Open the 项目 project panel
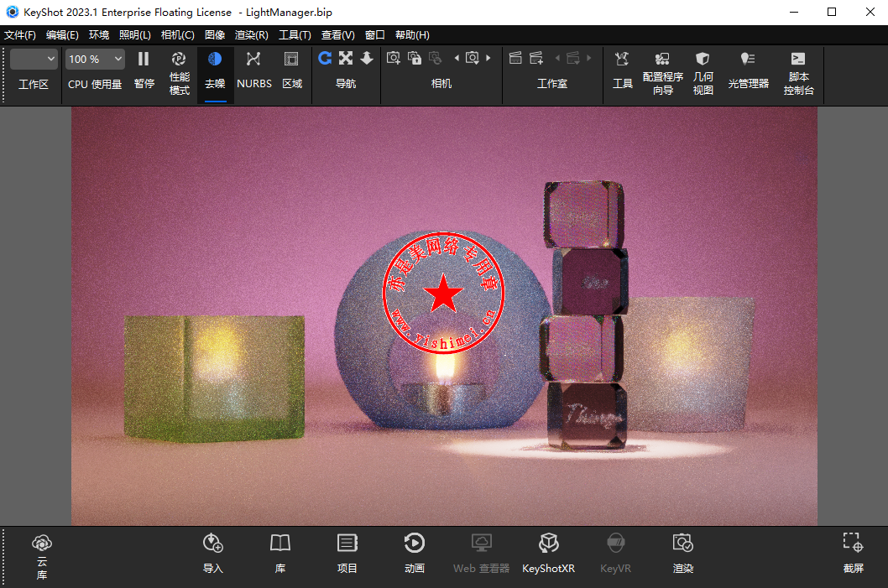Image resolution: width=888 pixels, height=588 pixels. [347, 554]
